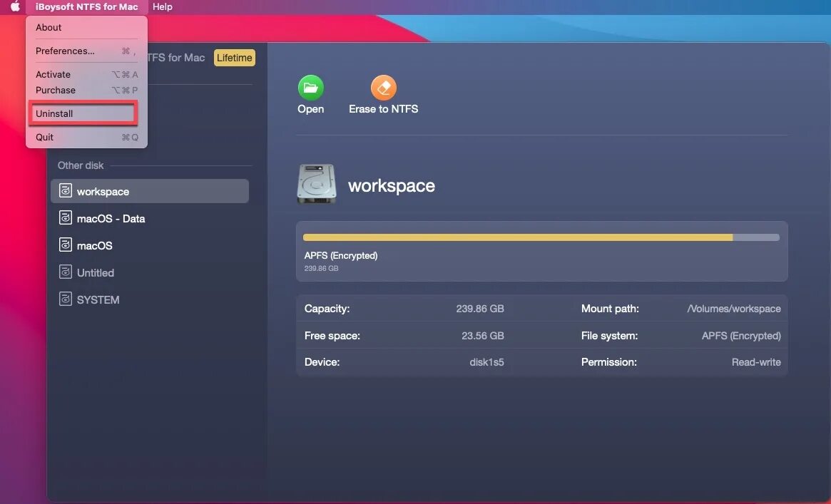Viewport: 831px width, 504px height.
Task: Click the Free space: row label
Action: (332, 336)
